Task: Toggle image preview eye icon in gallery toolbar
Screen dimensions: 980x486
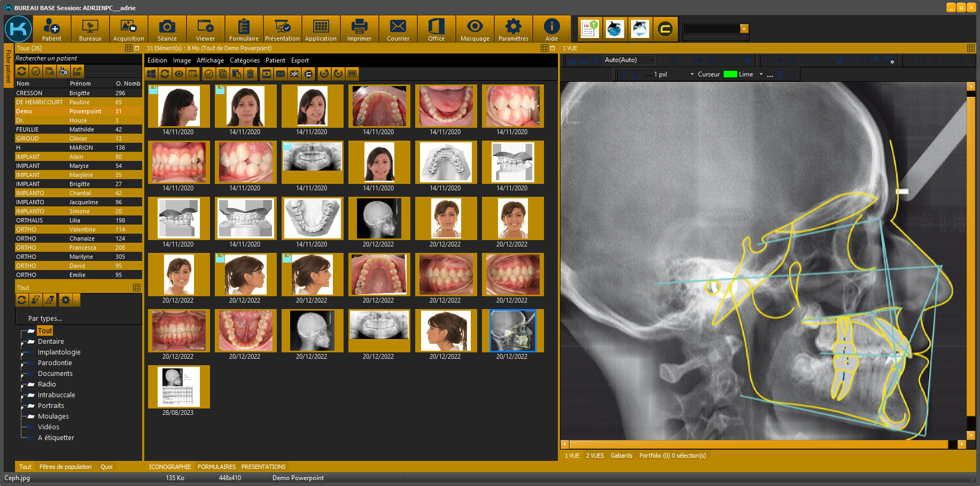Action: pos(179,74)
